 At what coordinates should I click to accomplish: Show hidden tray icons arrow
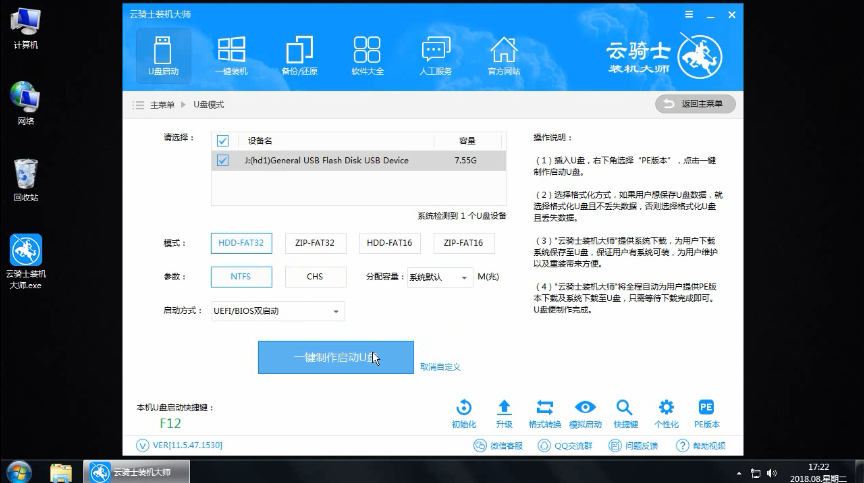739,473
